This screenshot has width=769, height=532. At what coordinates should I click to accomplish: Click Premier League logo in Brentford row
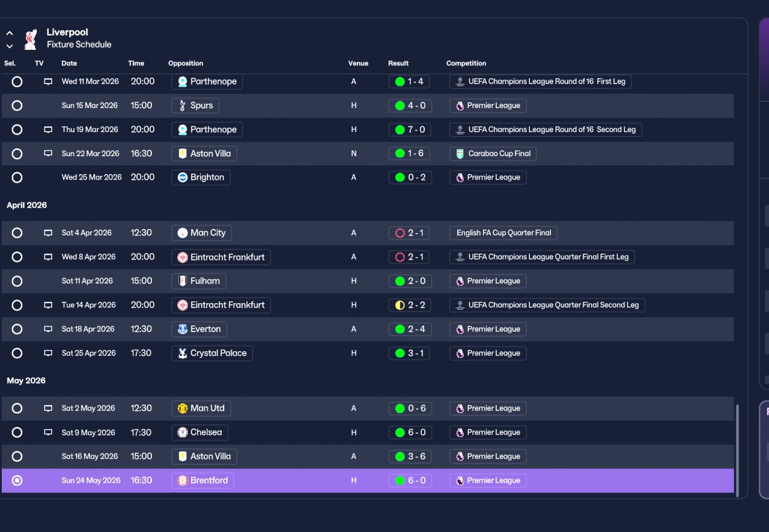(460, 480)
